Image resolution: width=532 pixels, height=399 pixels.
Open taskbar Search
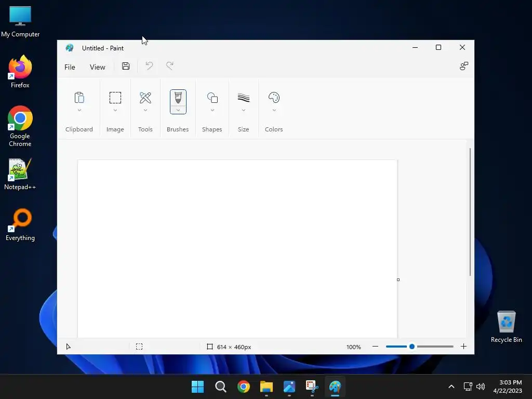pos(220,387)
